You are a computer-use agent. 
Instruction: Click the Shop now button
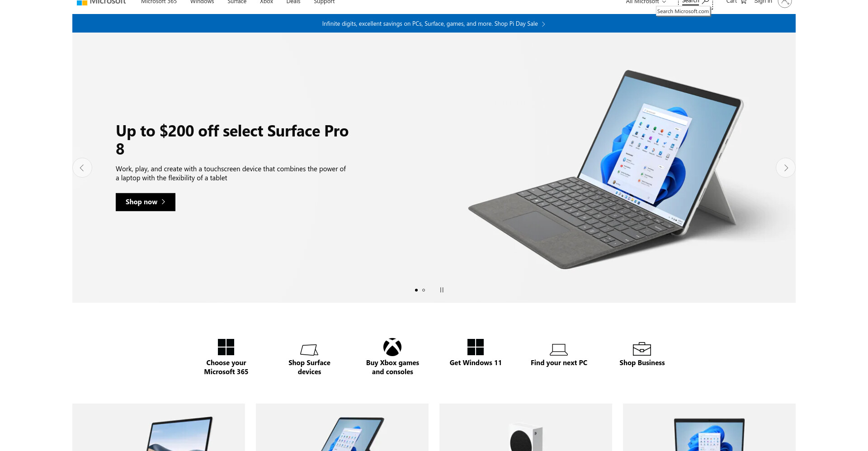[146, 202]
